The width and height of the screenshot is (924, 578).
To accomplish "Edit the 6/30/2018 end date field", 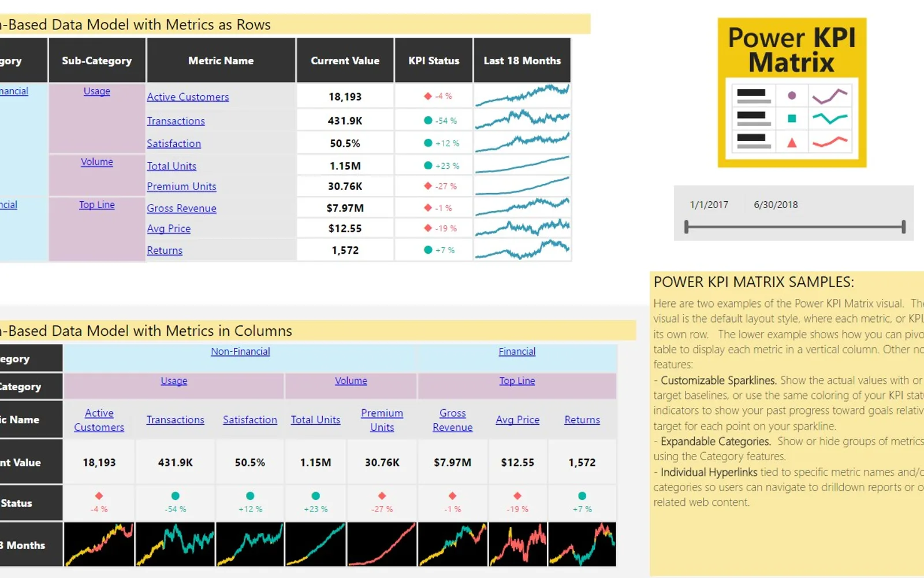I will pos(776,205).
